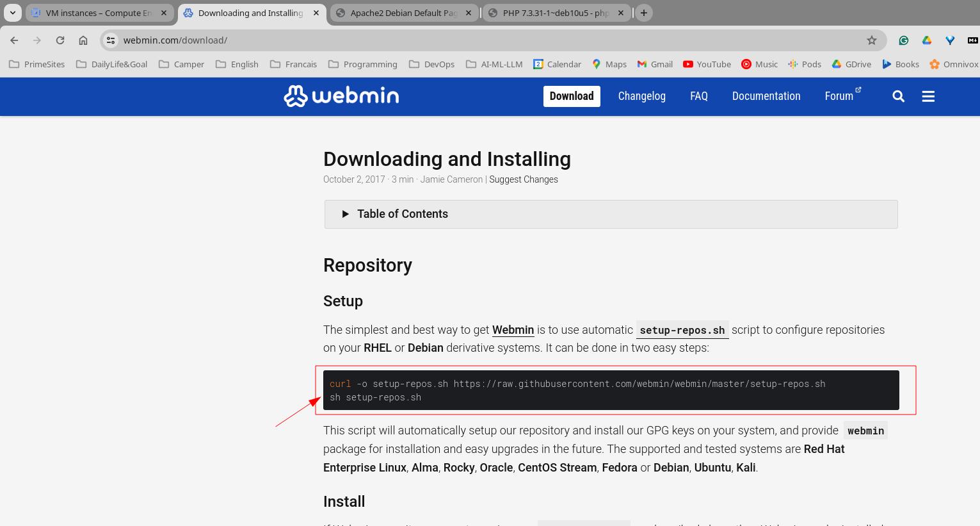Click Suggest Changes link
This screenshot has height=526, width=980.
point(524,179)
